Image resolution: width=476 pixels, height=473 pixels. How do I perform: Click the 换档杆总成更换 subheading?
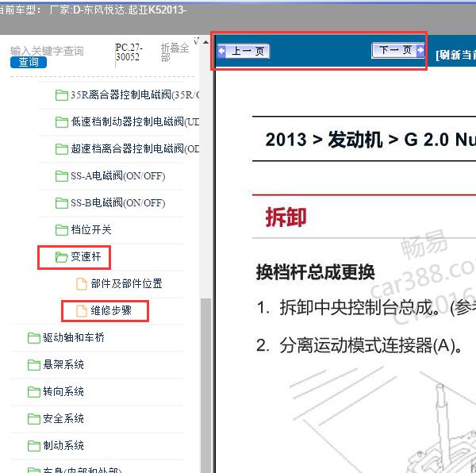[x=316, y=272]
